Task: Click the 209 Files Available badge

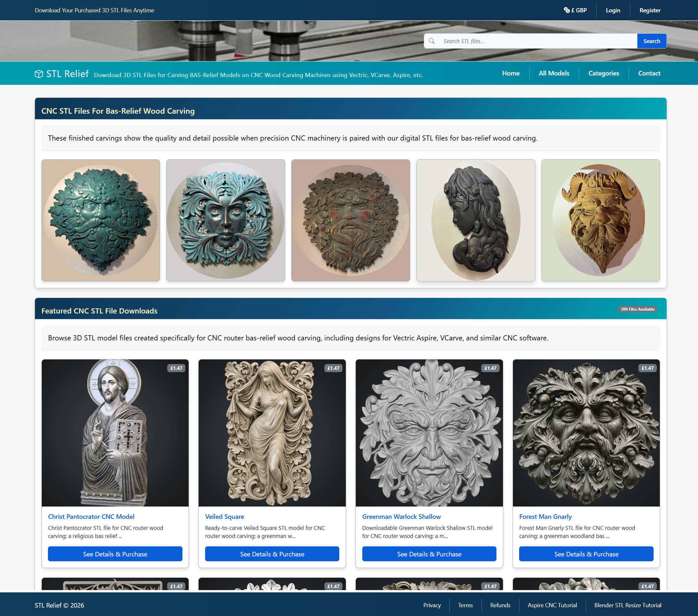Action: 637,309
